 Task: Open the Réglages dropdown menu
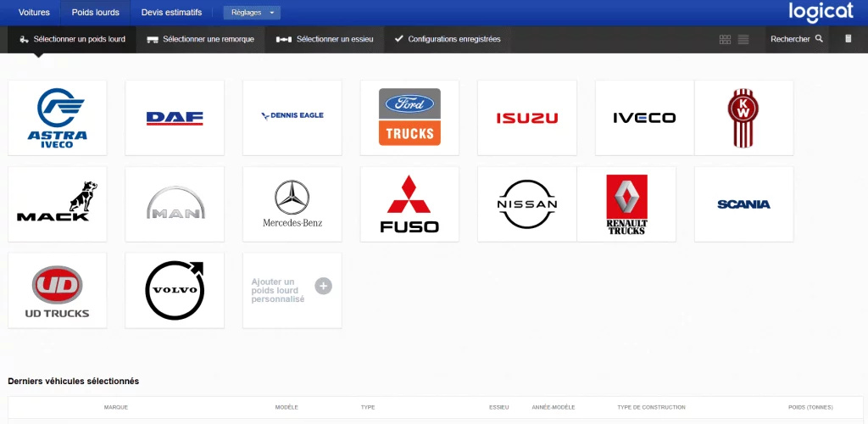click(252, 13)
